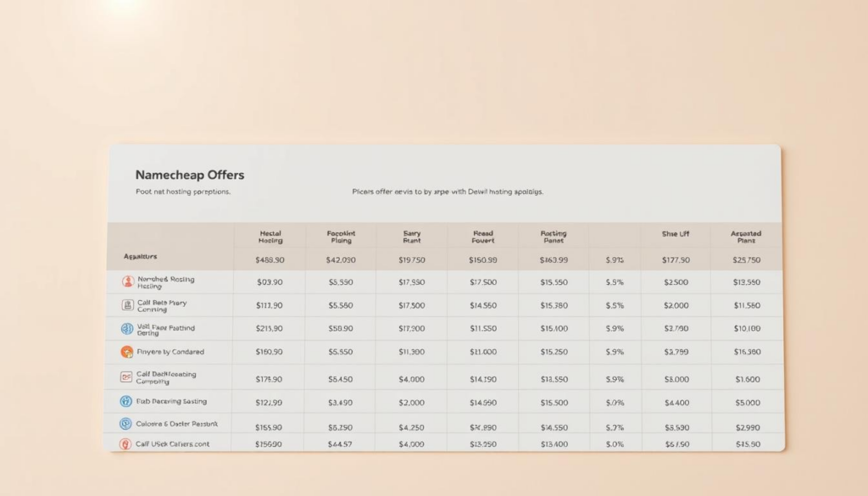Click the 'Namecheap Offers' heading

pos(190,175)
